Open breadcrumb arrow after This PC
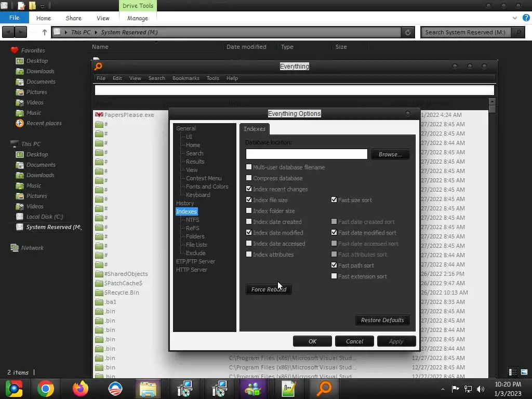This screenshot has width=532, height=399. [96, 32]
